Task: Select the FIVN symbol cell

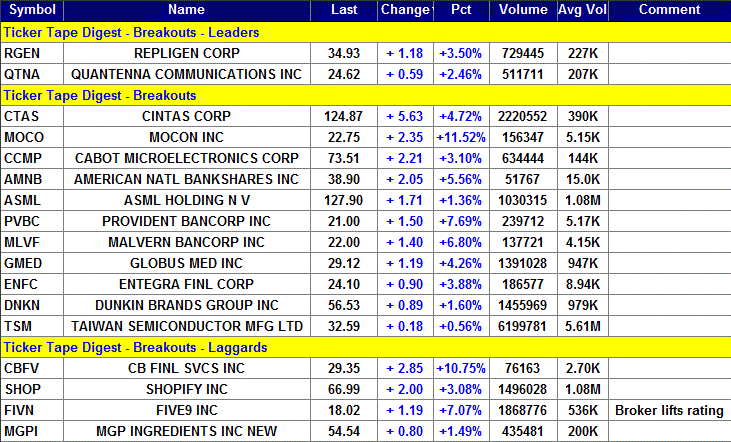Action: coord(32,410)
